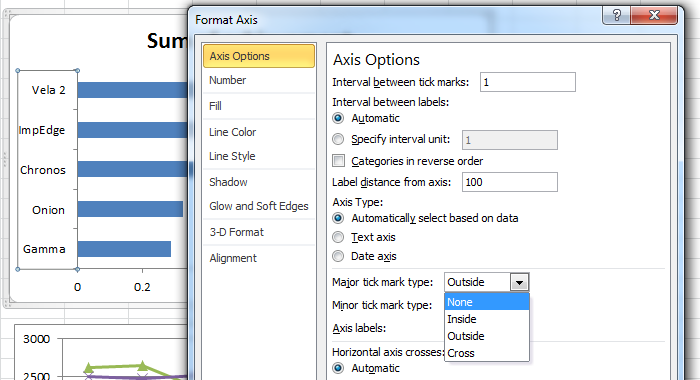Click the ImpEdge axis label

click(x=42, y=130)
